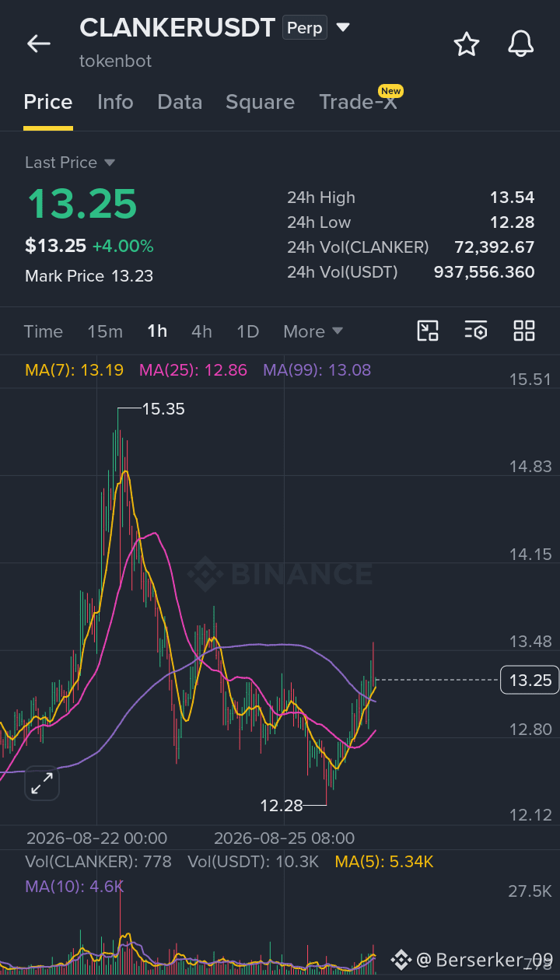The height and width of the screenshot is (980, 560).
Task: Tap the 2026-08-22 00:00 date label
Action: (96, 838)
